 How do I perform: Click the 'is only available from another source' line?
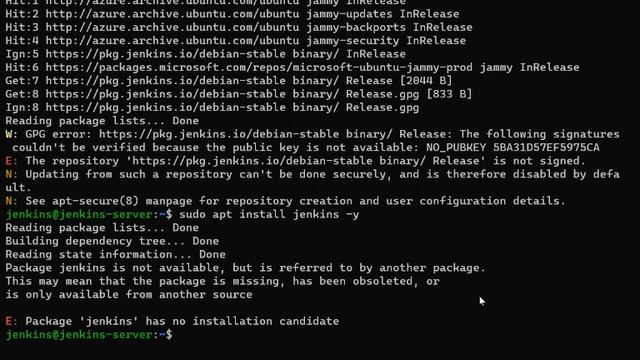(129, 295)
